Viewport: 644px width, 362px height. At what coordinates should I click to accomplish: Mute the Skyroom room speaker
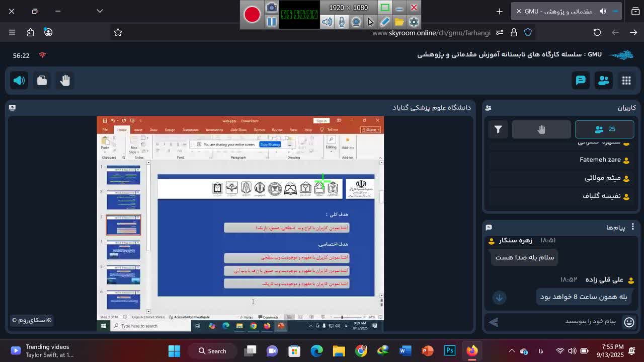pos(19,81)
